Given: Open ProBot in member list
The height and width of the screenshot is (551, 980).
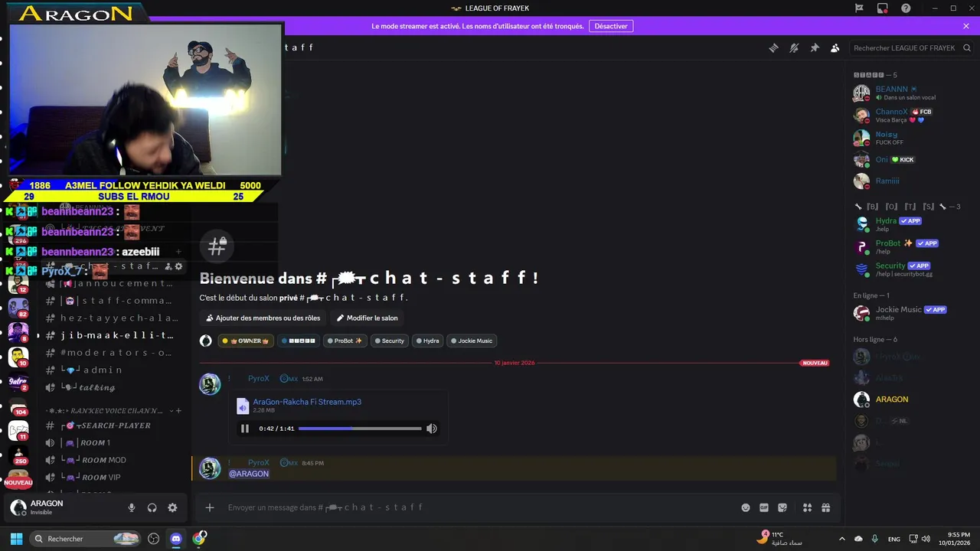Looking at the screenshot, I should click(x=911, y=246).
